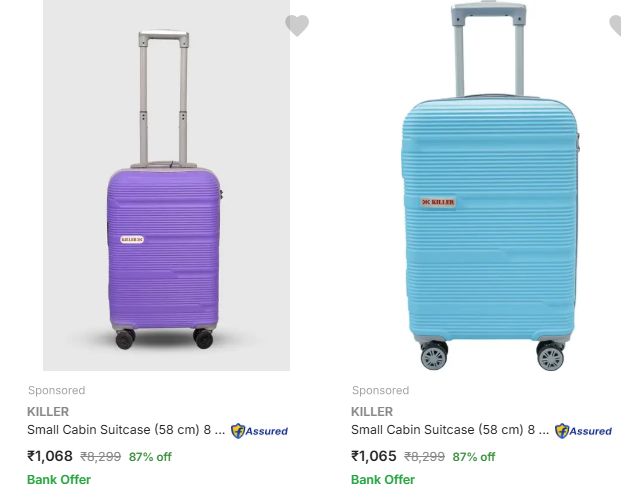
Task: Click Sponsored label on blue suitcase listing
Action: point(381,390)
